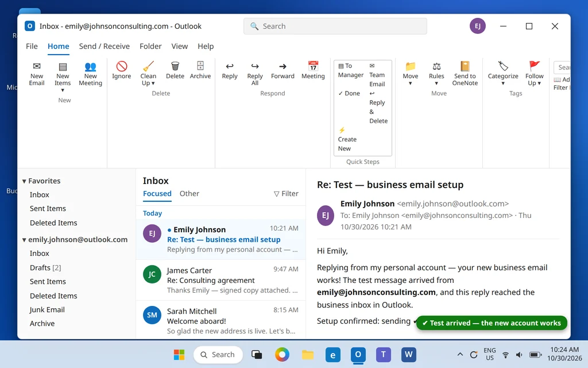588x368 pixels.
Task: Forward the selected email
Action: point(283,71)
